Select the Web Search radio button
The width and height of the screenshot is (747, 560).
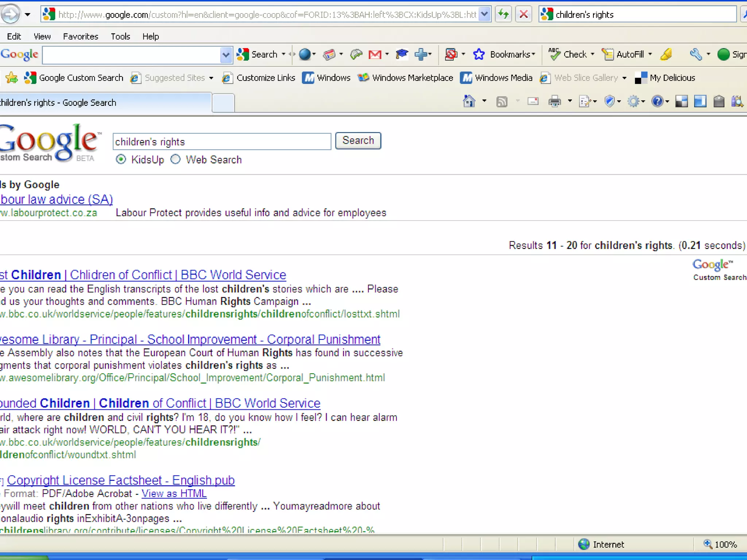click(x=175, y=160)
